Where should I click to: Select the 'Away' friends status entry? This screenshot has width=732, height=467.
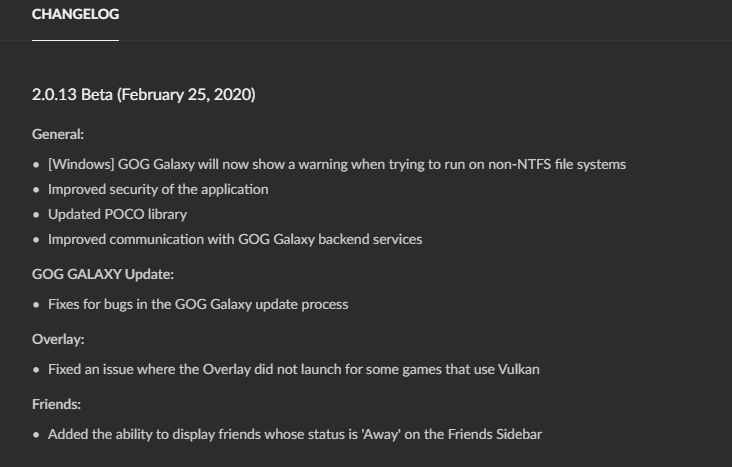(x=294, y=434)
